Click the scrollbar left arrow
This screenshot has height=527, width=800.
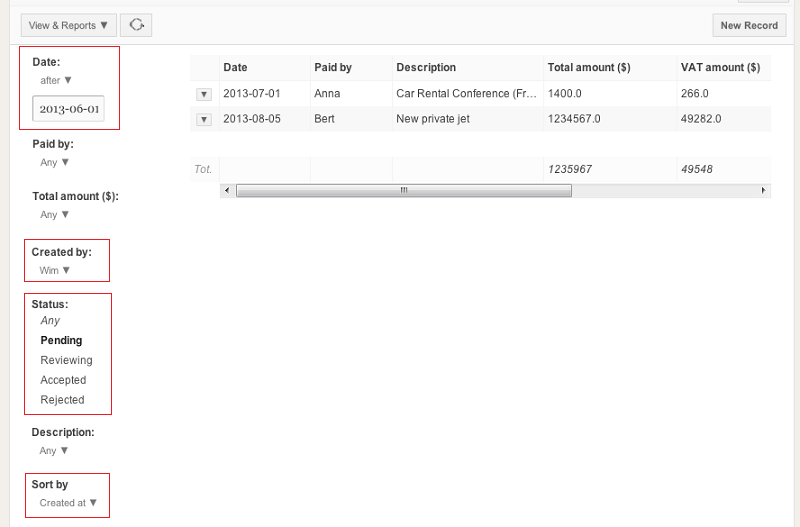227,190
